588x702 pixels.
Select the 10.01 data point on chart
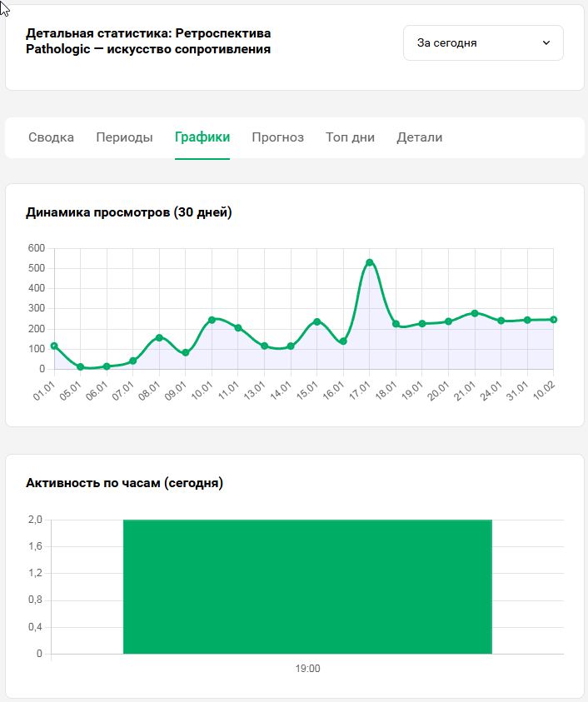pyautogui.click(x=212, y=320)
